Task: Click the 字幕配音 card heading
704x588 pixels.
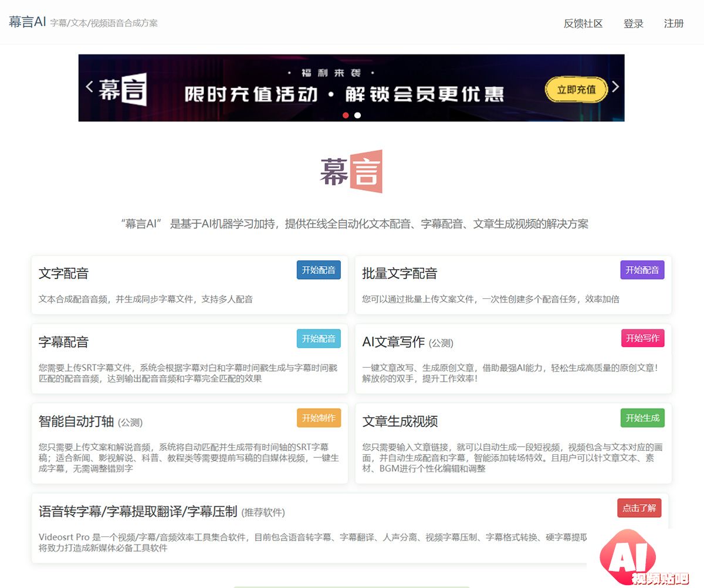Action: [x=63, y=342]
